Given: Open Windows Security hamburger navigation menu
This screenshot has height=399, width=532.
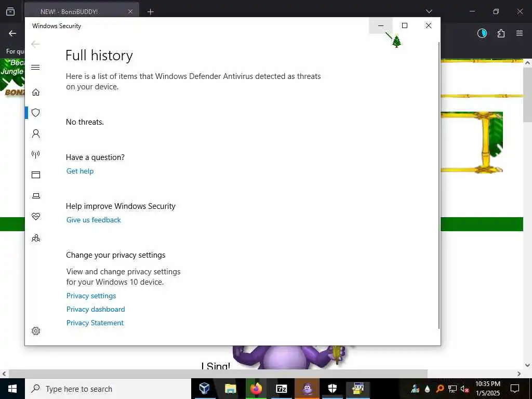Looking at the screenshot, I should (35, 67).
